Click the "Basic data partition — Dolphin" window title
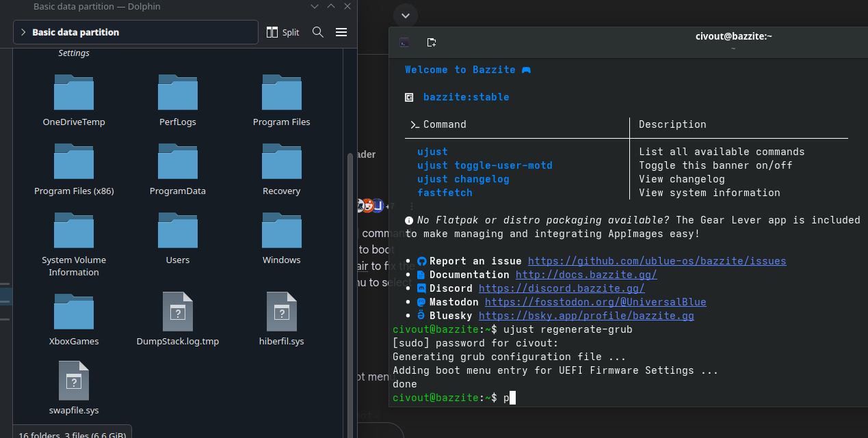The image size is (868, 438). coord(97,6)
